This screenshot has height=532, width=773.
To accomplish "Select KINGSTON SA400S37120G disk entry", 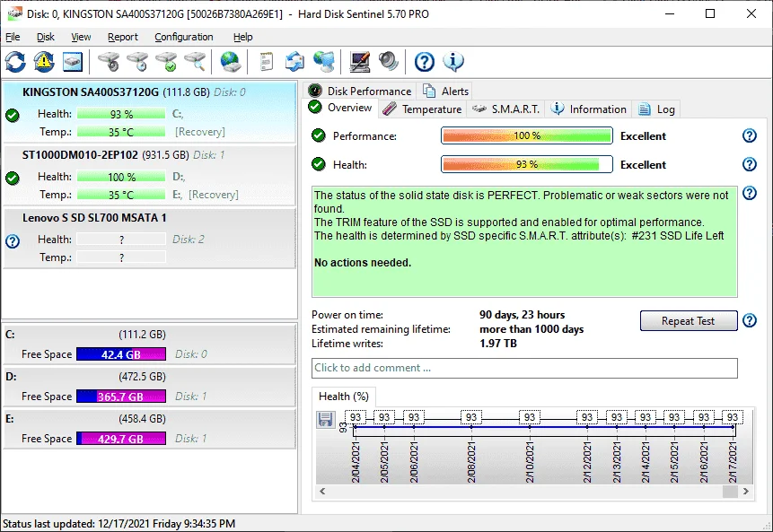I will pyautogui.click(x=149, y=112).
